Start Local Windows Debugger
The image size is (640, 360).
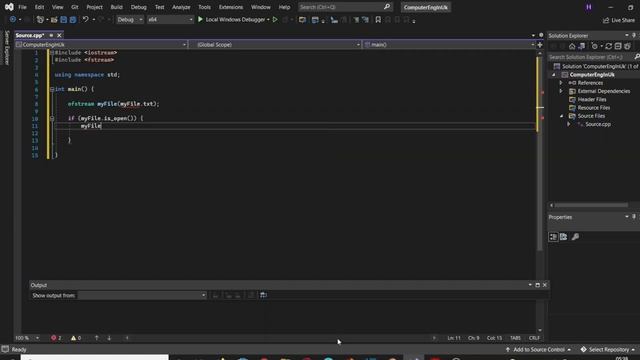[231, 20]
